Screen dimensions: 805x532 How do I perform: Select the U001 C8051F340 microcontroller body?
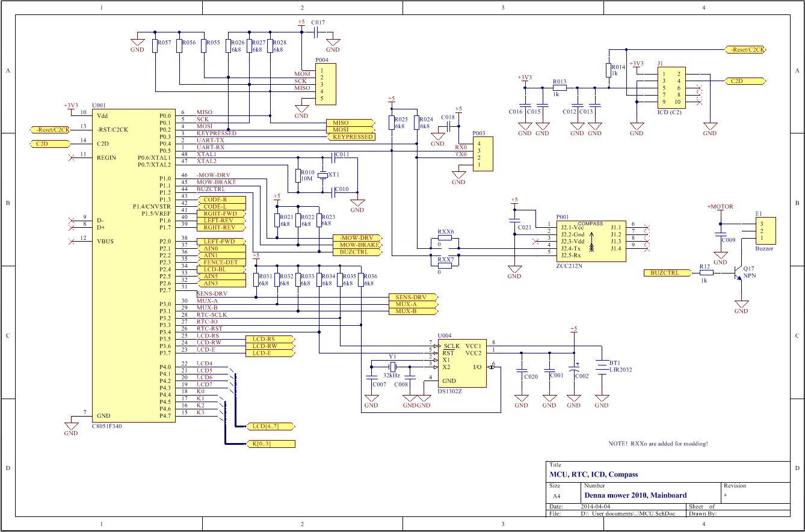pyautogui.click(x=134, y=264)
